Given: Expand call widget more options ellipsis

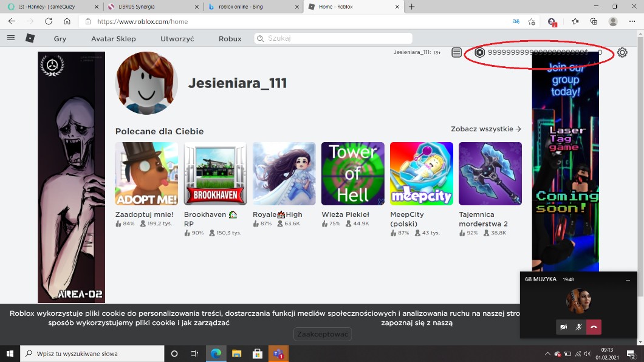Looking at the screenshot, I should [x=628, y=280].
